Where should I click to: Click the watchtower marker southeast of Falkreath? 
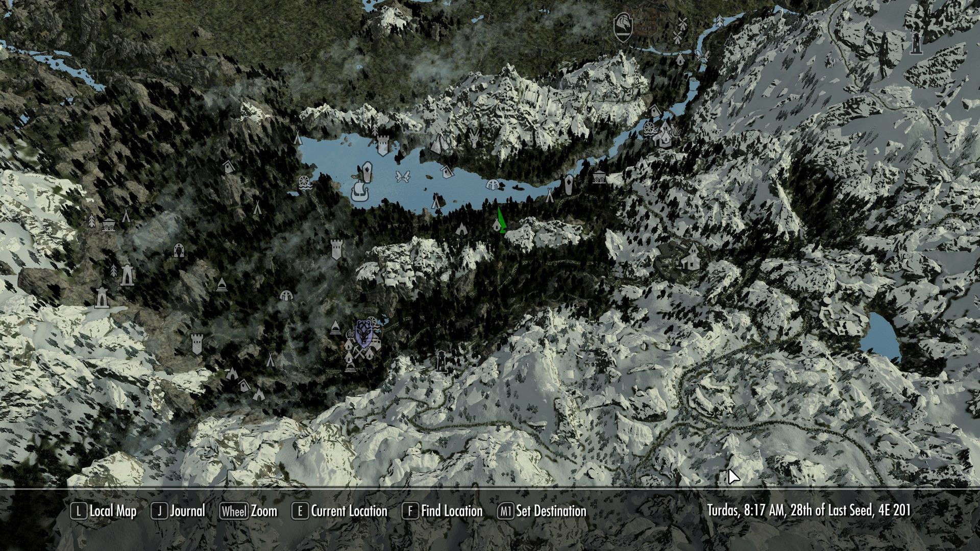(442, 361)
